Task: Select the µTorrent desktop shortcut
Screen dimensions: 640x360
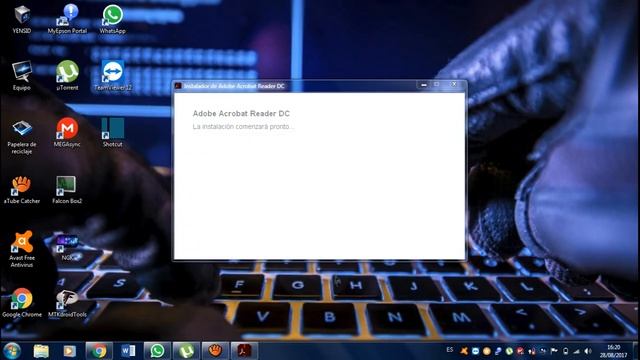Action: (67, 76)
